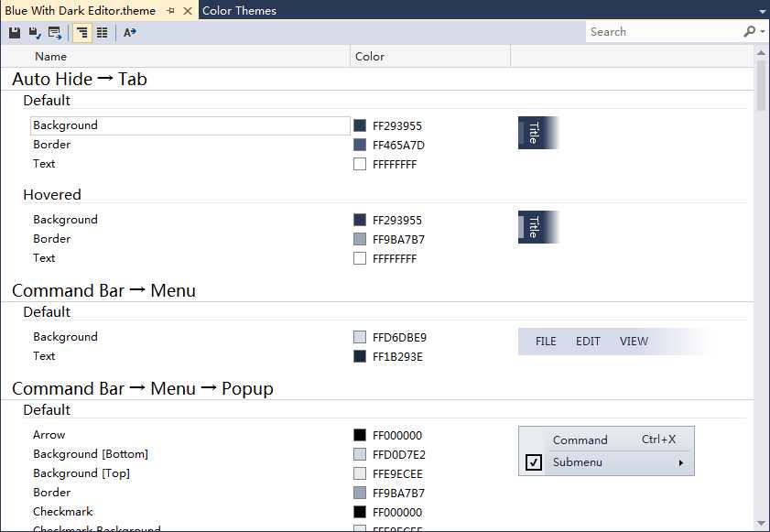Image resolution: width=770 pixels, height=532 pixels.
Task: Select the Command Bar Menu Text row
Action: point(190,356)
